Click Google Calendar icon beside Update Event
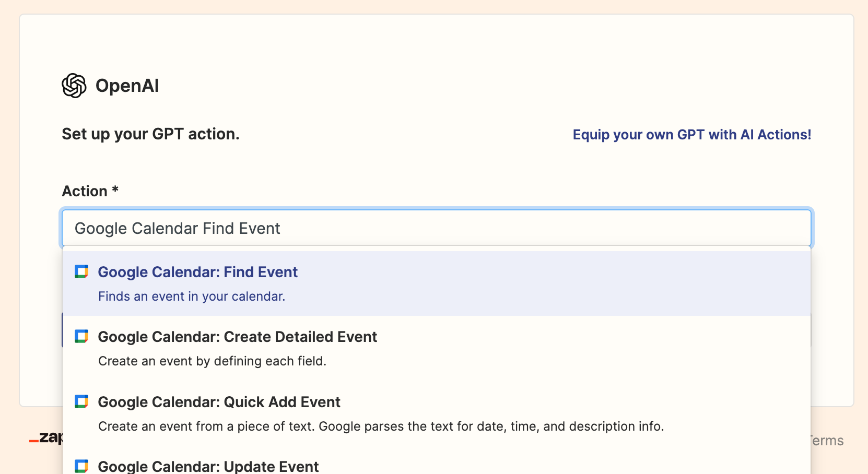This screenshot has height=474, width=868. (x=81, y=466)
